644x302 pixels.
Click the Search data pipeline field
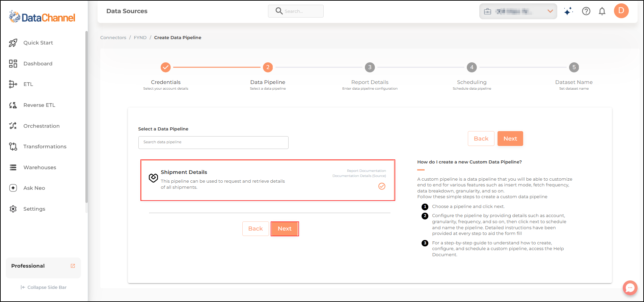click(x=213, y=142)
